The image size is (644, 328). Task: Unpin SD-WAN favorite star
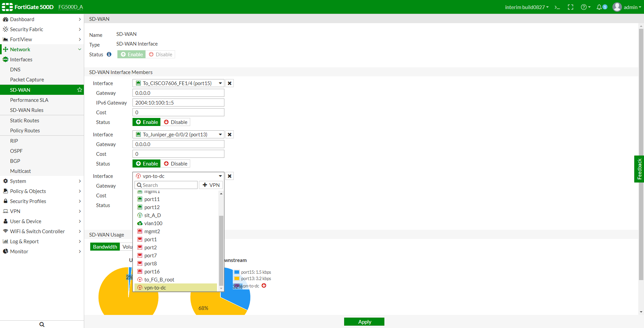point(79,90)
